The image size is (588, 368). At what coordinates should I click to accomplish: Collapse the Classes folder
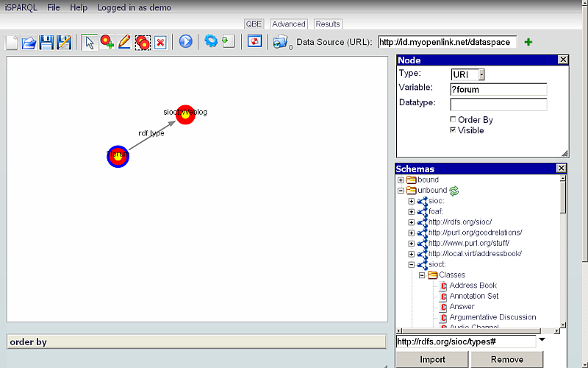[422, 275]
